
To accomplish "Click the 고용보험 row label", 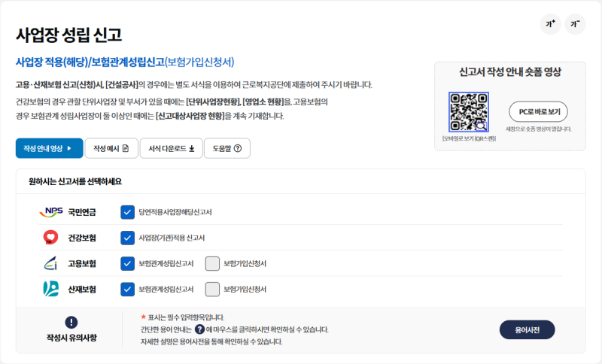I will click(82, 263).
